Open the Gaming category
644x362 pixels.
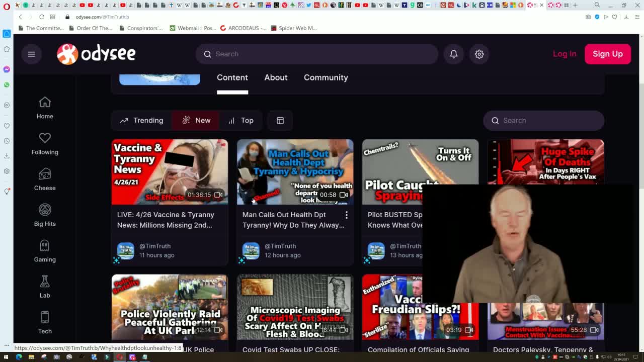[45, 251]
